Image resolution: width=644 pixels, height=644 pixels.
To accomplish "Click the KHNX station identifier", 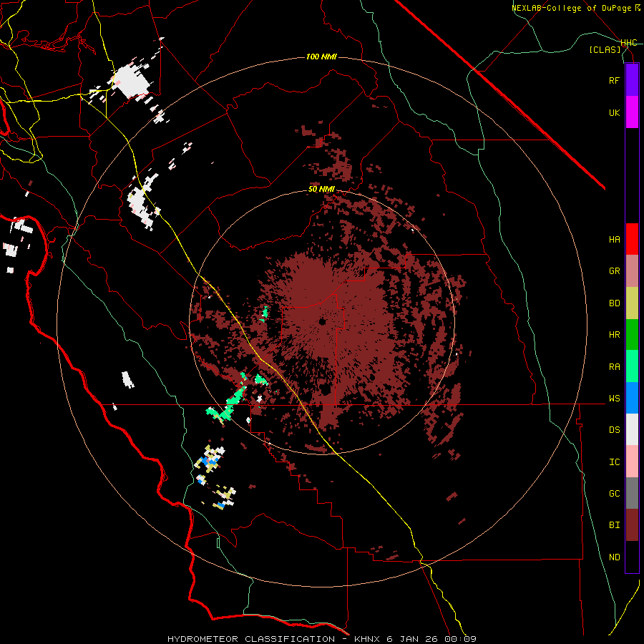I will click(368, 639).
